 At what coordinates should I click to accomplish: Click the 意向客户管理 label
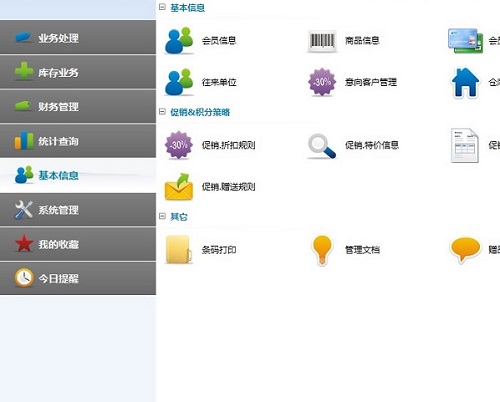pos(371,82)
